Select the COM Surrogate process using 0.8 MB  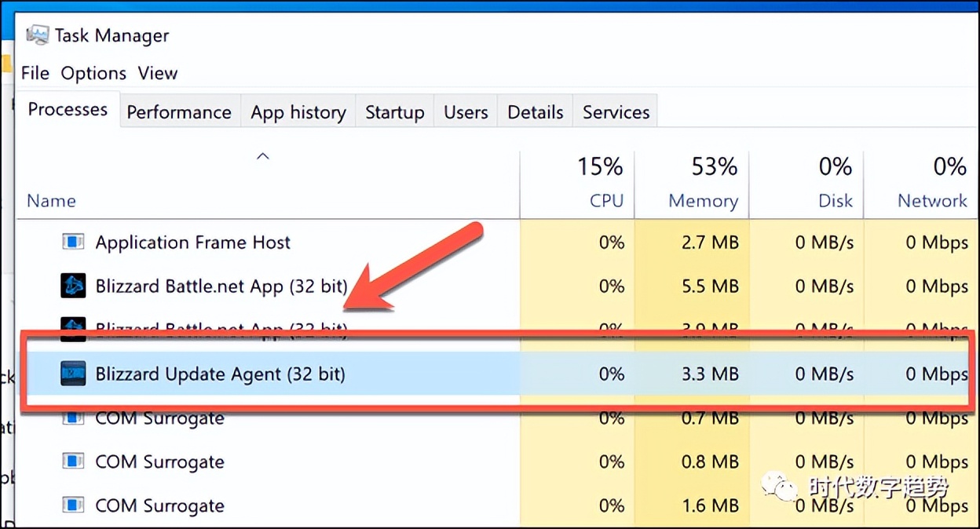coord(498,462)
